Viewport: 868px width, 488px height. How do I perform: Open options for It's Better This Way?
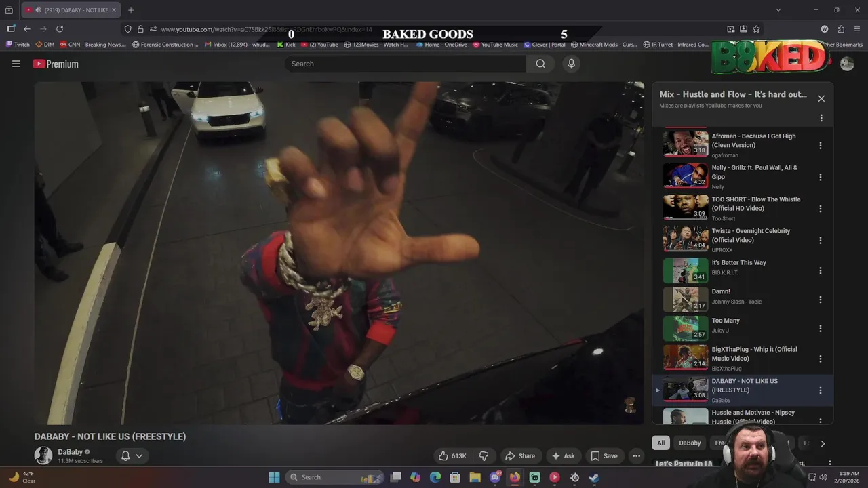click(x=821, y=271)
